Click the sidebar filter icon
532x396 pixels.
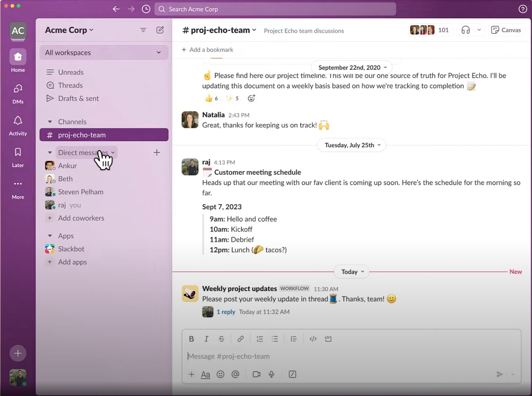pyautogui.click(x=143, y=30)
